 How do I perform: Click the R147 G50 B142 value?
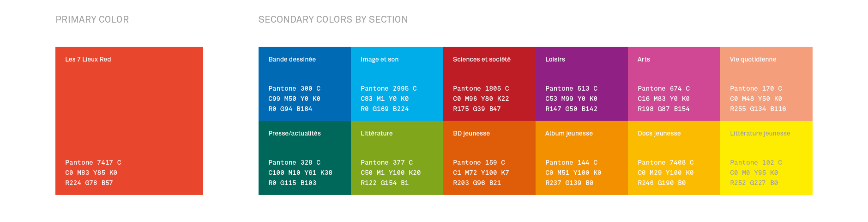[x=571, y=109]
